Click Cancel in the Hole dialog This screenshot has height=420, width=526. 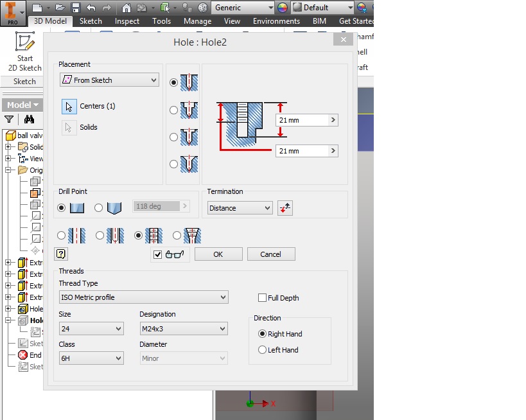coord(271,254)
